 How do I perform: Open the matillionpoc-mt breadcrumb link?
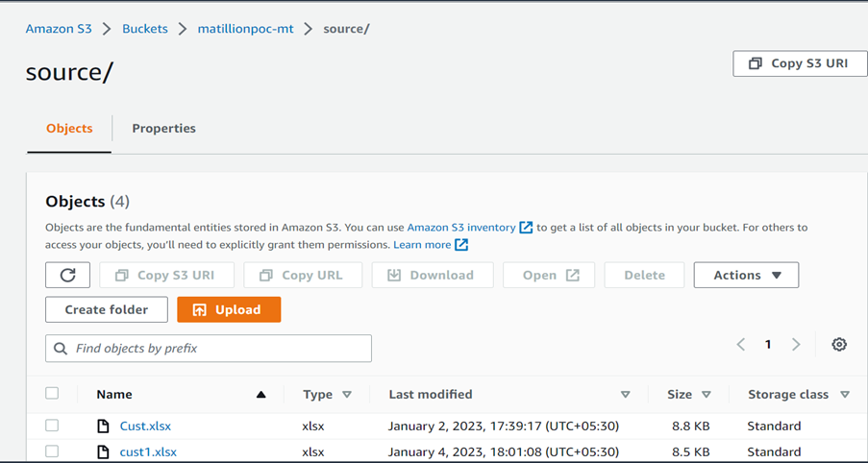click(x=245, y=29)
